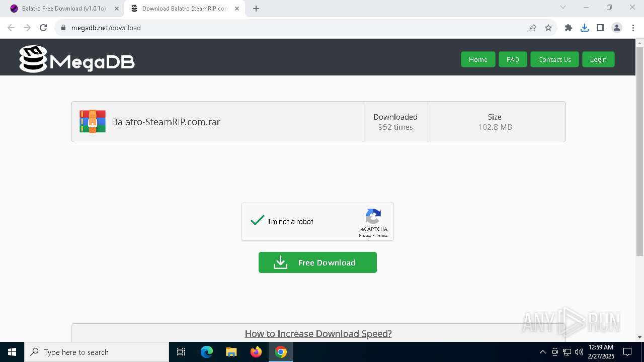Click the address bar URL field

click(297, 28)
